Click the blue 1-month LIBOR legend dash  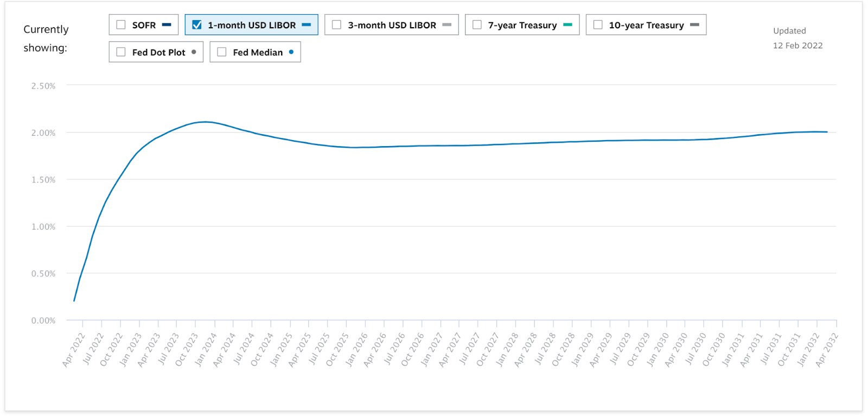(307, 25)
